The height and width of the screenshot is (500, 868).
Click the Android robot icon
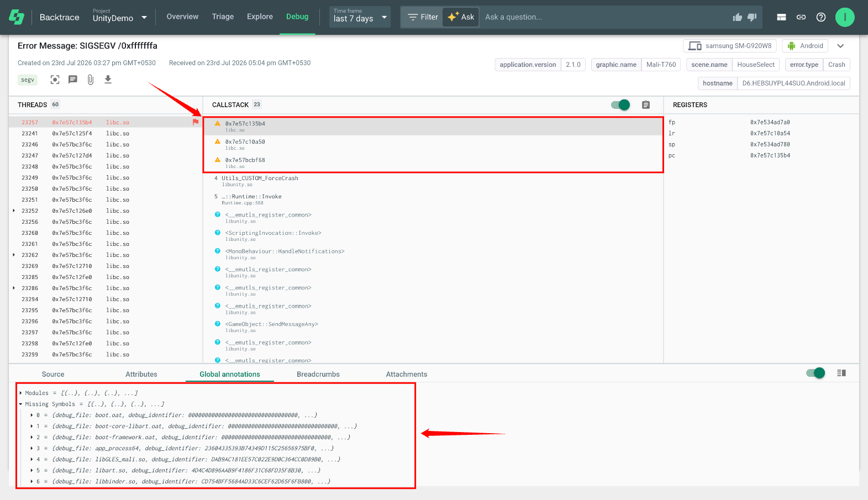(792, 46)
